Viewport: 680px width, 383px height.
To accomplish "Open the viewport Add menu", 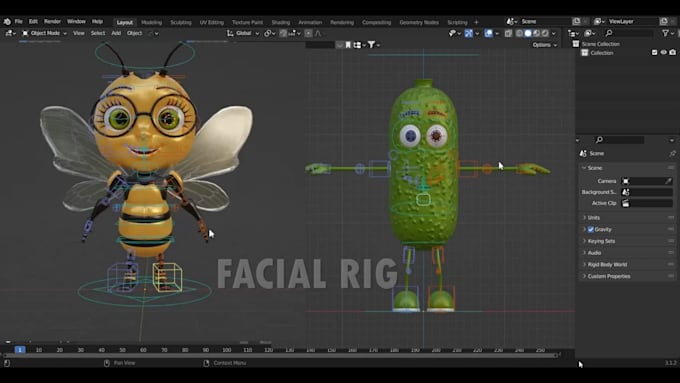I will tap(116, 33).
